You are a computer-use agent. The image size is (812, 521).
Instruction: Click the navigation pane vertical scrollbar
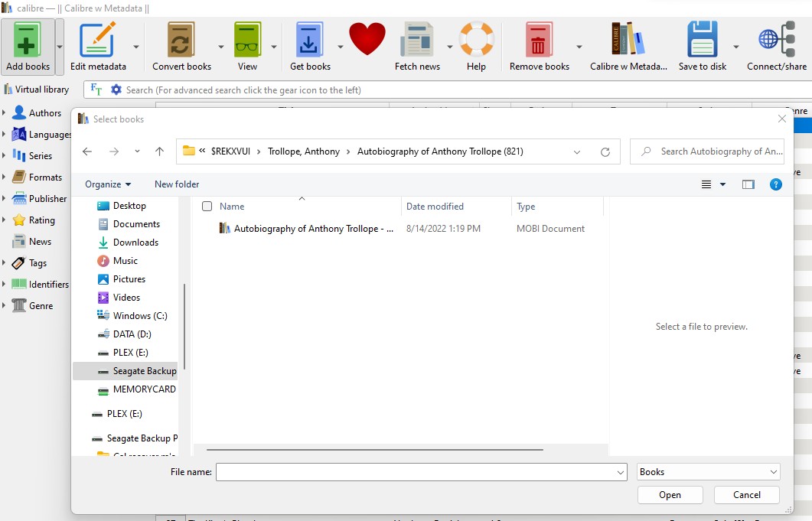(184, 326)
